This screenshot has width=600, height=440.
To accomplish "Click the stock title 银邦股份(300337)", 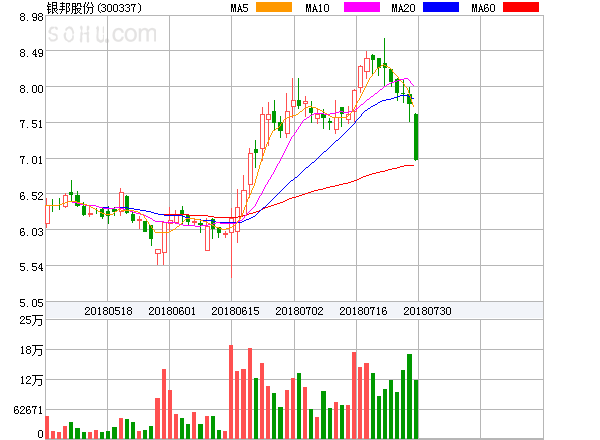I will point(94,8).
